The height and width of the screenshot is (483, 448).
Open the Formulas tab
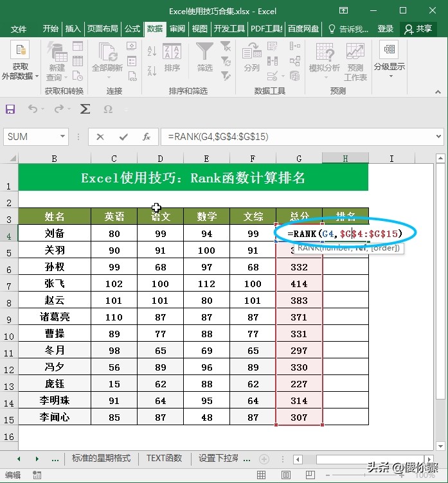pos(132,29)
